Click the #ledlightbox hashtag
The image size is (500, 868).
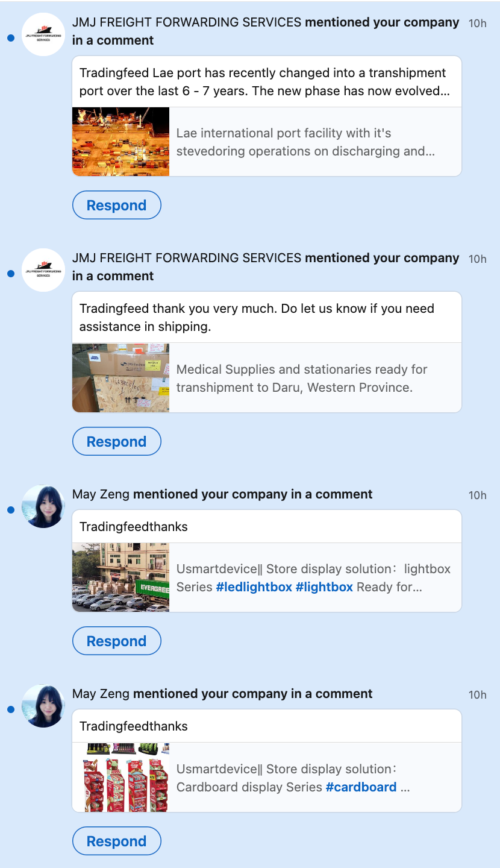coord(254,587)
